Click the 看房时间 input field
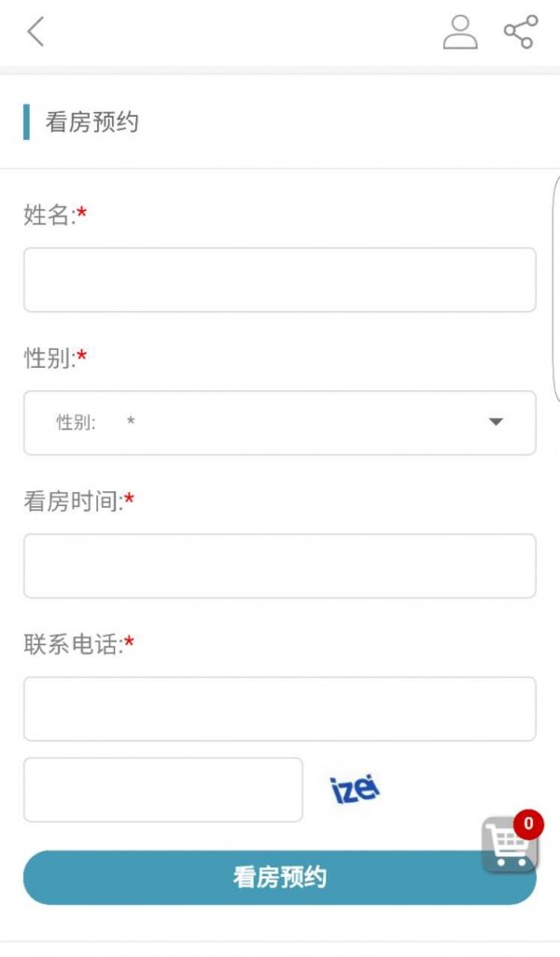560x957 pixels. pyautogui.click(x=279, y=566)
